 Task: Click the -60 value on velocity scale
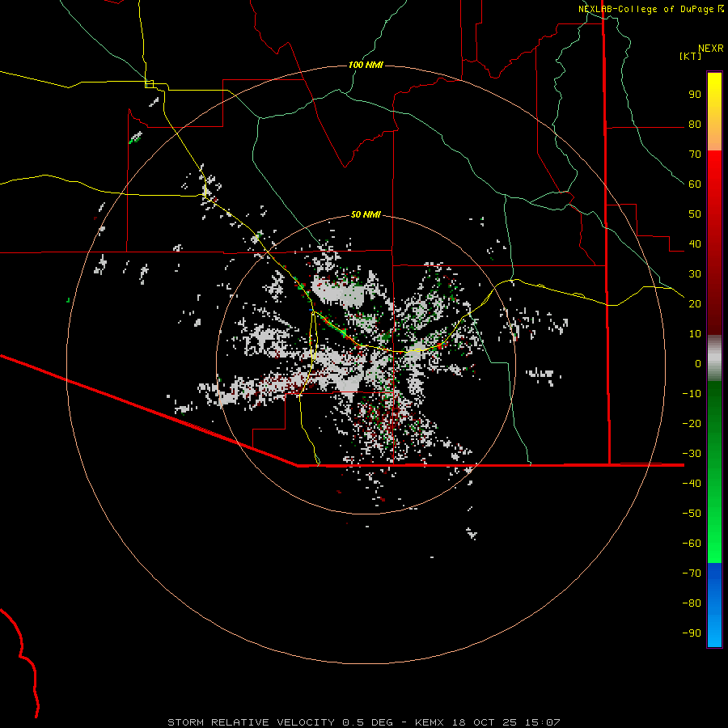[x=692, y=544]
